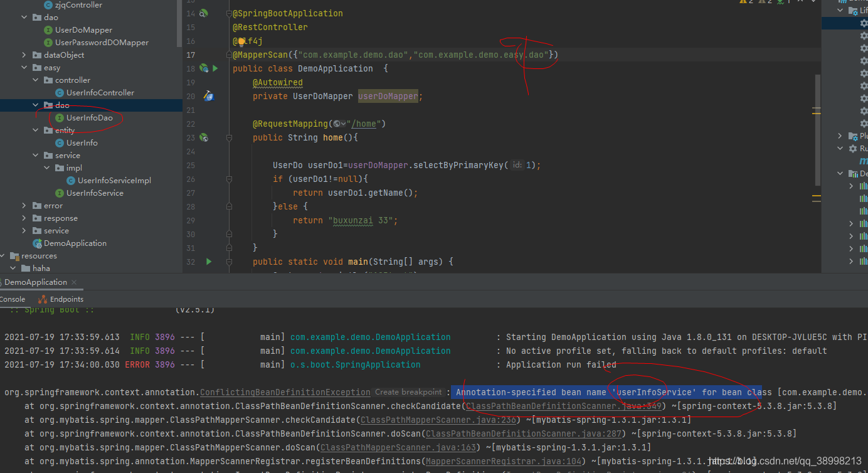
Task: Collapse the easy package folder
Action: (24, 68)
